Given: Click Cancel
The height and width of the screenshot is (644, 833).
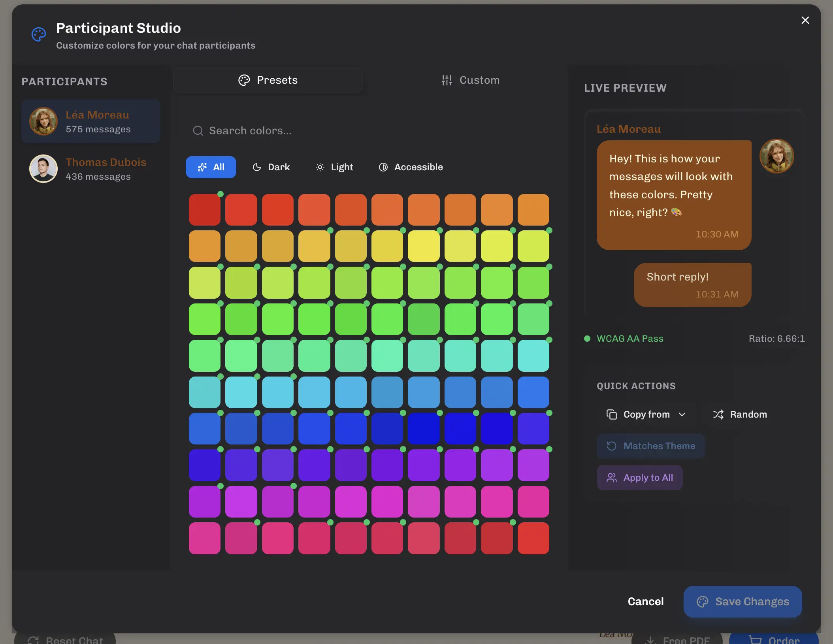Looking at the screenshot, I should click(x=646, y=602).
